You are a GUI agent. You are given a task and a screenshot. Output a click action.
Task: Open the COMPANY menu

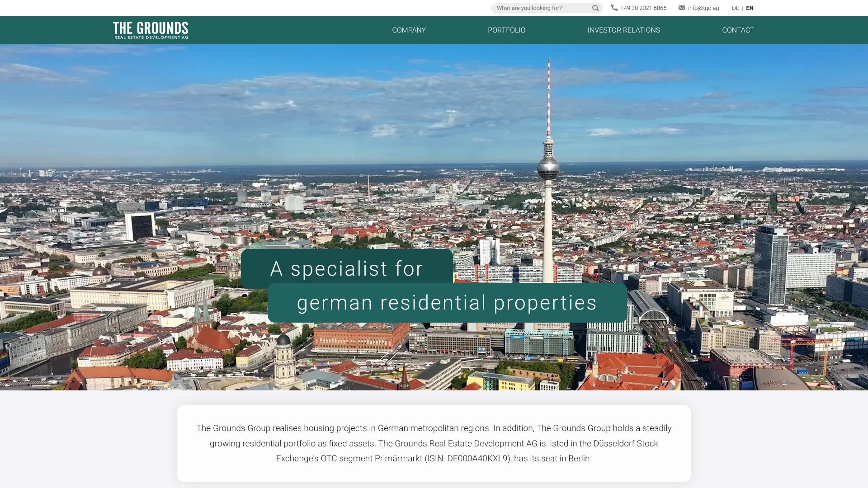(x=409, y=30)
